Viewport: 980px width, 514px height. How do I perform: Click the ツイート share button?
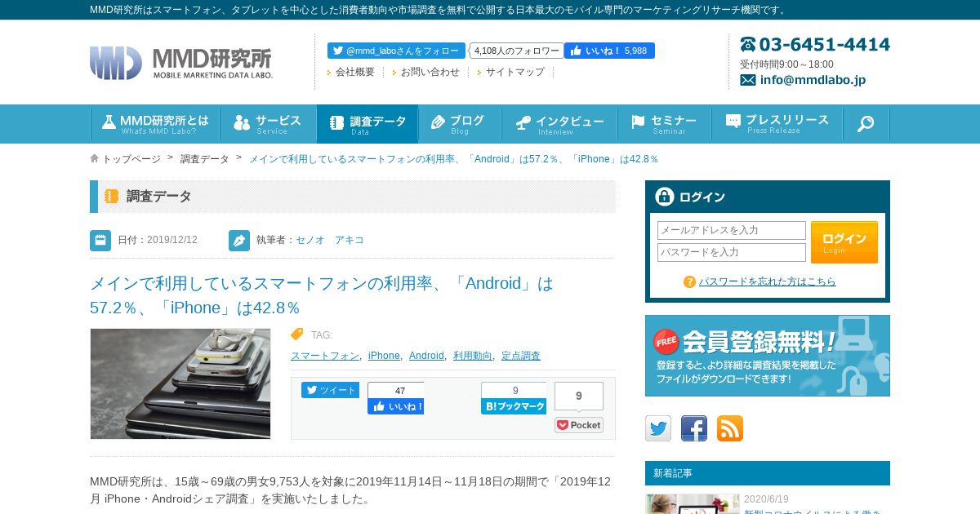330,390
